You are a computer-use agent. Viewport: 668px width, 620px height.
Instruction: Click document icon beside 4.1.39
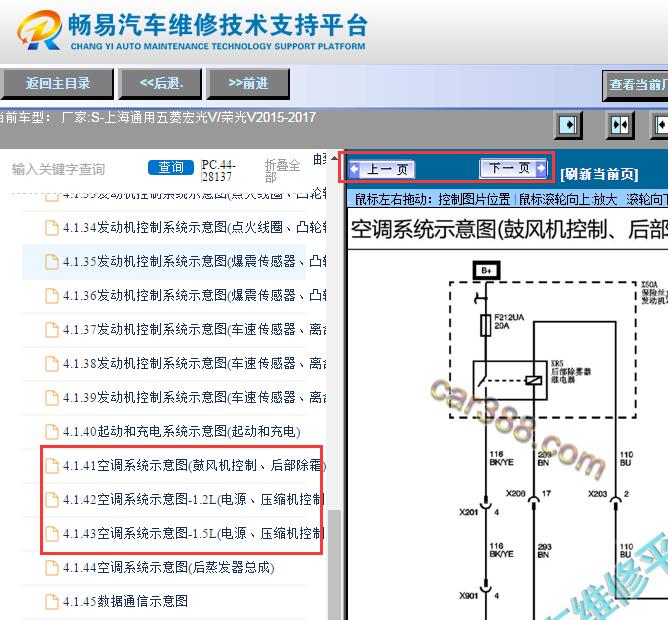point(52,398)
